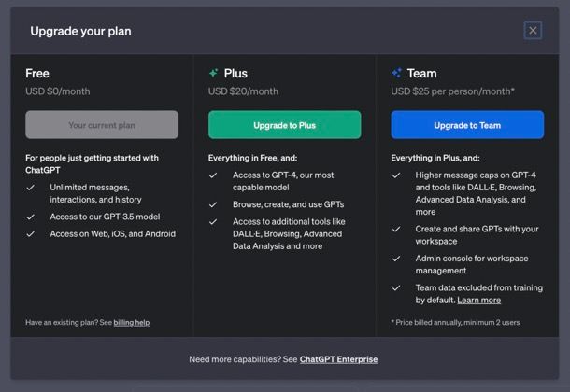Click the Everything in Free, and: text
Image resolution: width=570 pixels, height=392 pixels.
click(252, 158)
